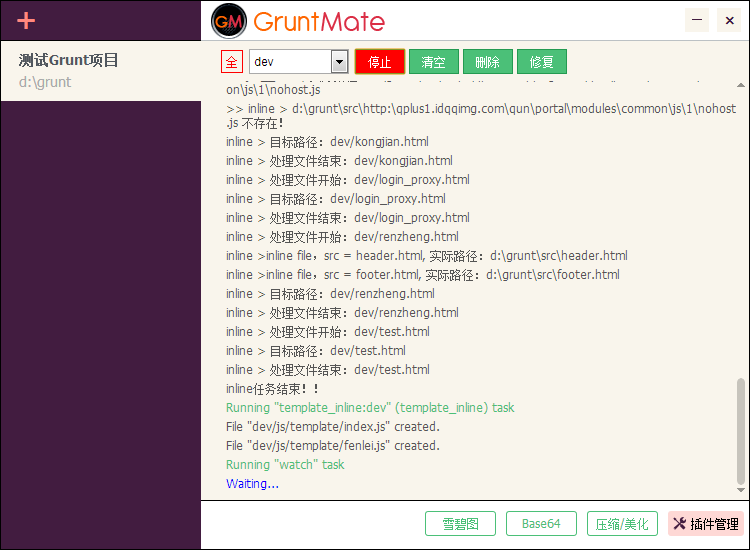Click the 处理文件结束: dev/login_proxy.html line
The width and height of the screenshot is (750, 550).
348,218
